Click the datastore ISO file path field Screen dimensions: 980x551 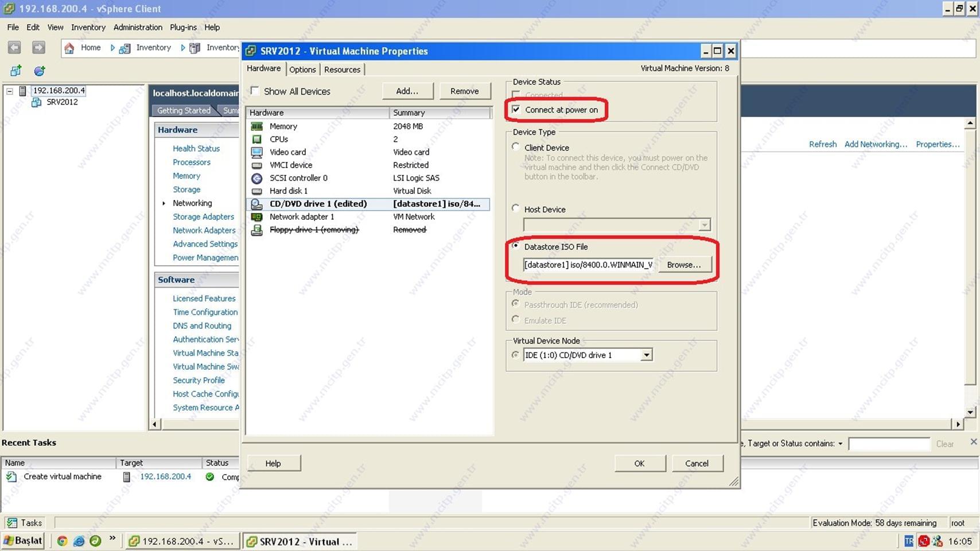588,265
